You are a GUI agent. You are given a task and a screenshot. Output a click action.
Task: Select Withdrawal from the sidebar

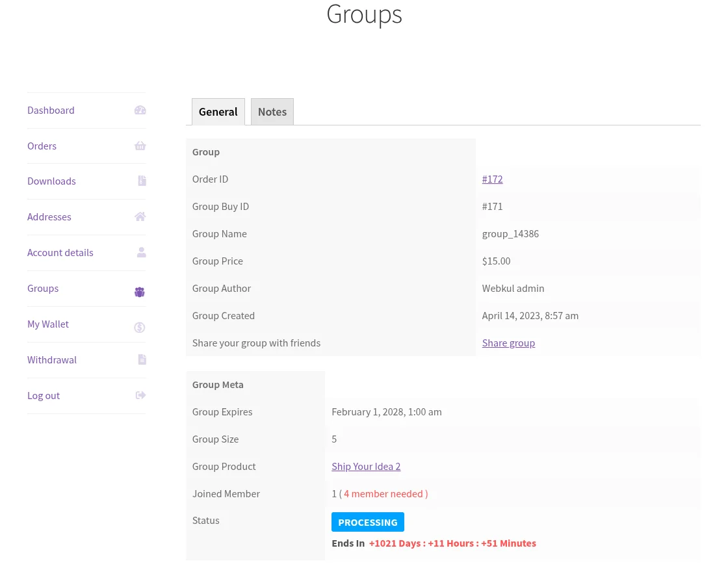pos(51,359)
